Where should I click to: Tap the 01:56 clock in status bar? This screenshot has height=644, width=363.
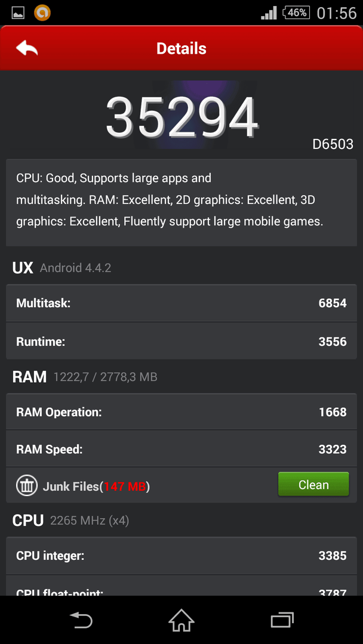(337, 13)
